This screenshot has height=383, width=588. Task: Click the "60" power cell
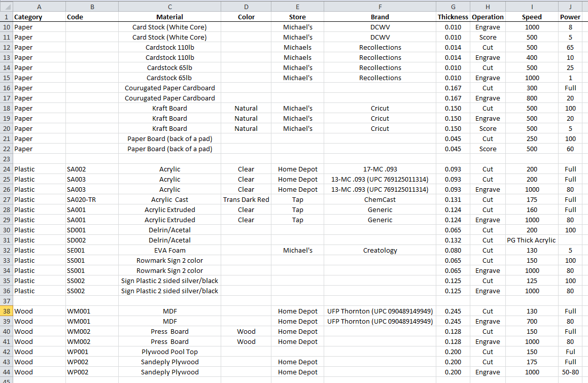coord(570,149)
